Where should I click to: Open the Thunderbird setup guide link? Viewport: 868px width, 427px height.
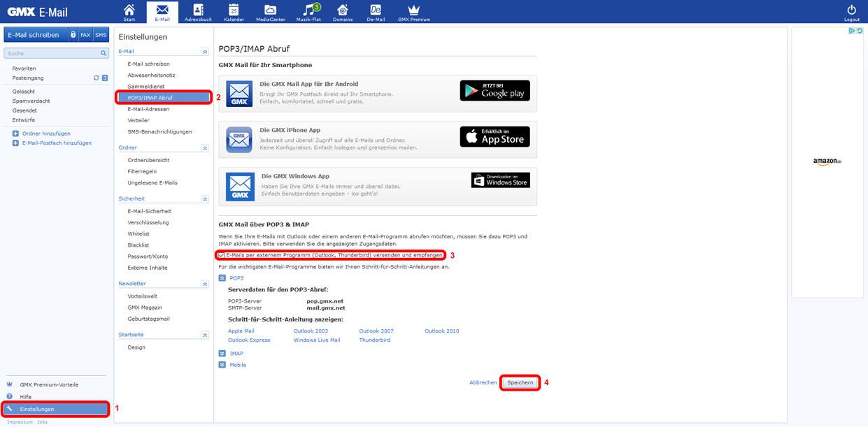coord(375,340)
